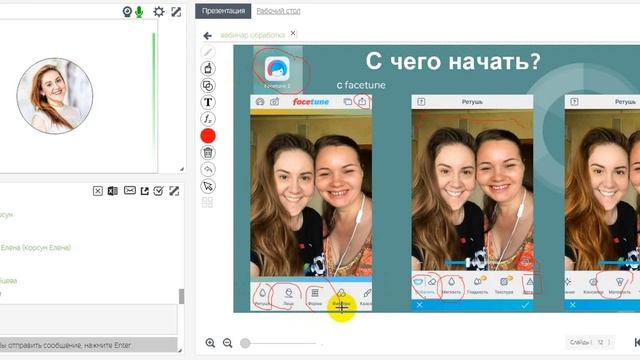Toggle chat moderation checkmark icon
Viewport: 640px width, 360px height.
pyautogui.click(x=159, y=191)
